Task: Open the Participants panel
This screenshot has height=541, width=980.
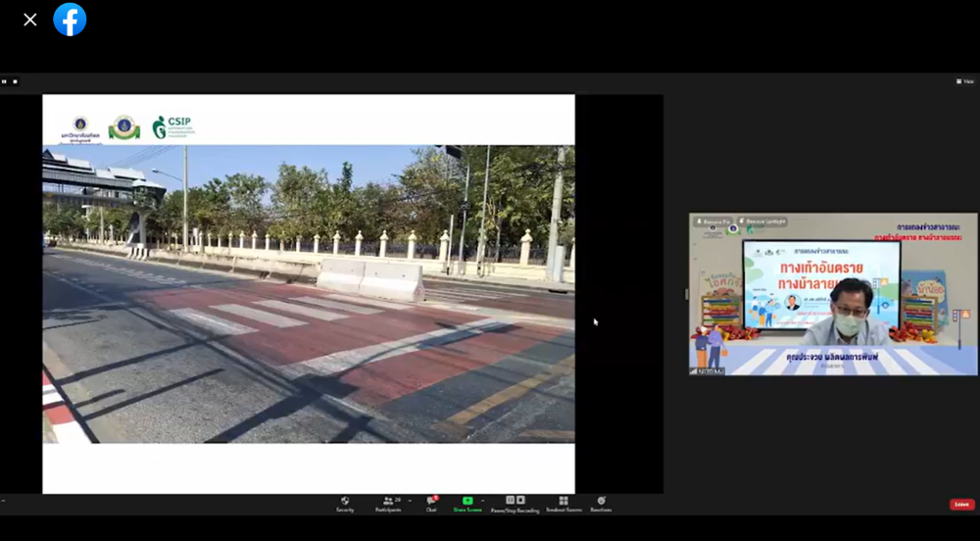Action: tap(387, 503)
